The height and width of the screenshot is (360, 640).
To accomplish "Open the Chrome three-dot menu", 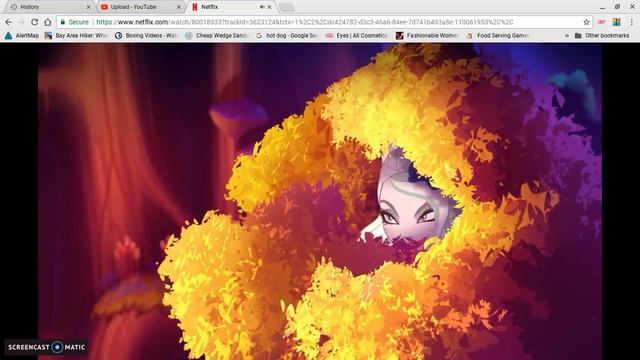I will 632,22.
